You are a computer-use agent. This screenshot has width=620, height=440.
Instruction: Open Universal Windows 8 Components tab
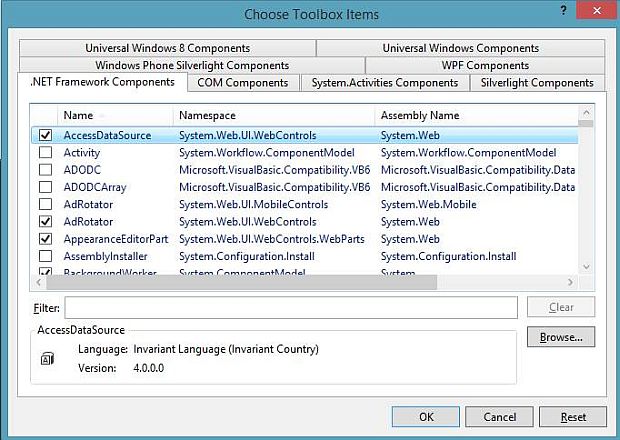click(x=168, y=48)
